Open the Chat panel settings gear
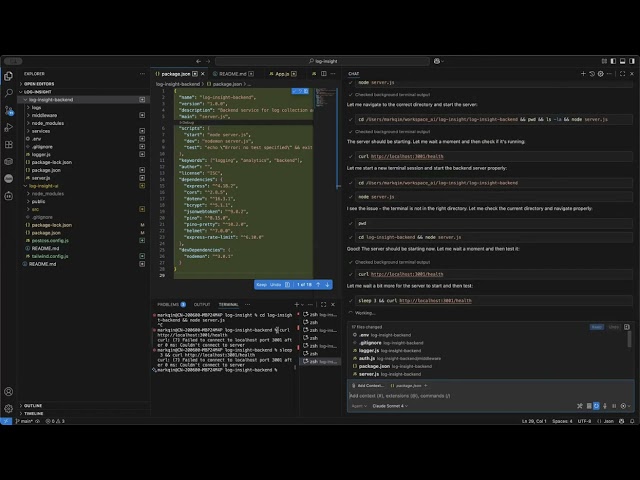Viewport: 640px width, 480px height. [x=600, y=73]
